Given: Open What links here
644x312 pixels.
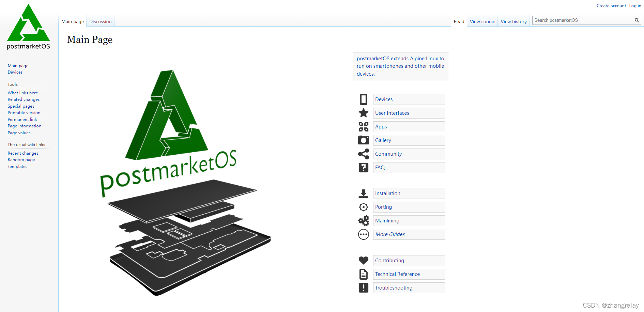Looking at the screenshot, I should pyautogui.click(x=23, y=93).
